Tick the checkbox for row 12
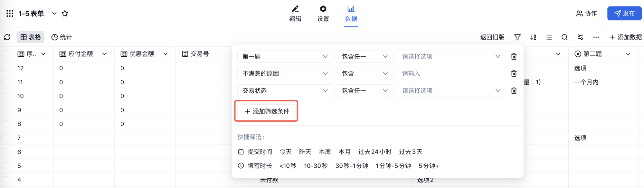Image resolution: width=644 pixels, height=188 pixels. tap(5, 68)
